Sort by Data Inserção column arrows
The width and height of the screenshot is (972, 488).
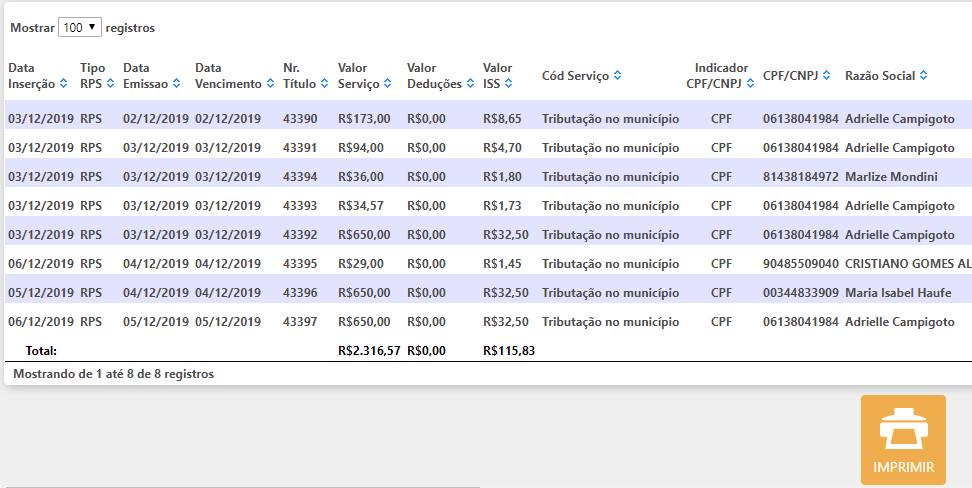point(64,84)
